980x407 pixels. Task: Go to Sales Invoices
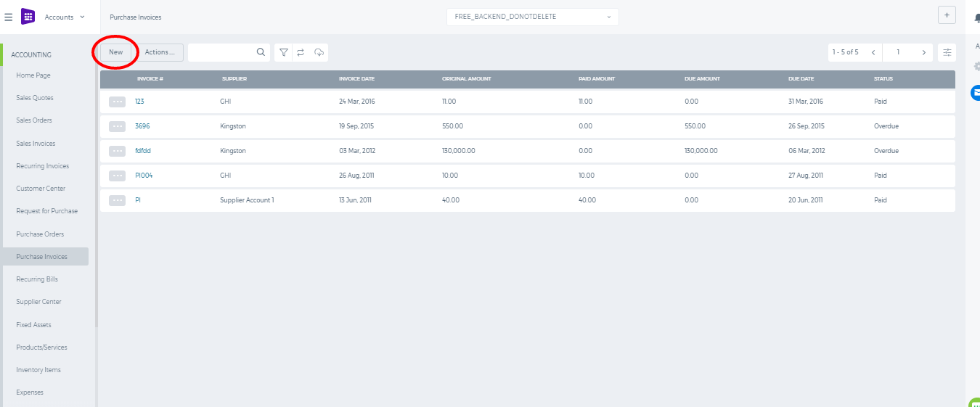pos(36,144)
